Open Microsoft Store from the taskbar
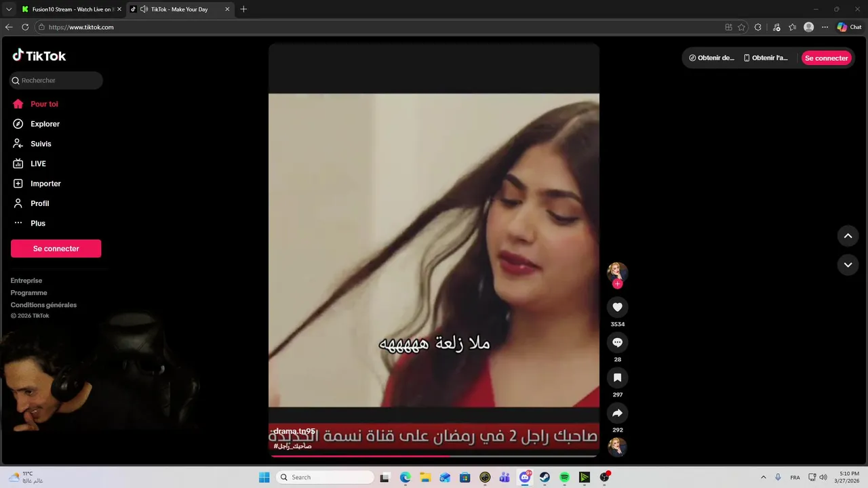The image size is (868, 488). point(465,477)
